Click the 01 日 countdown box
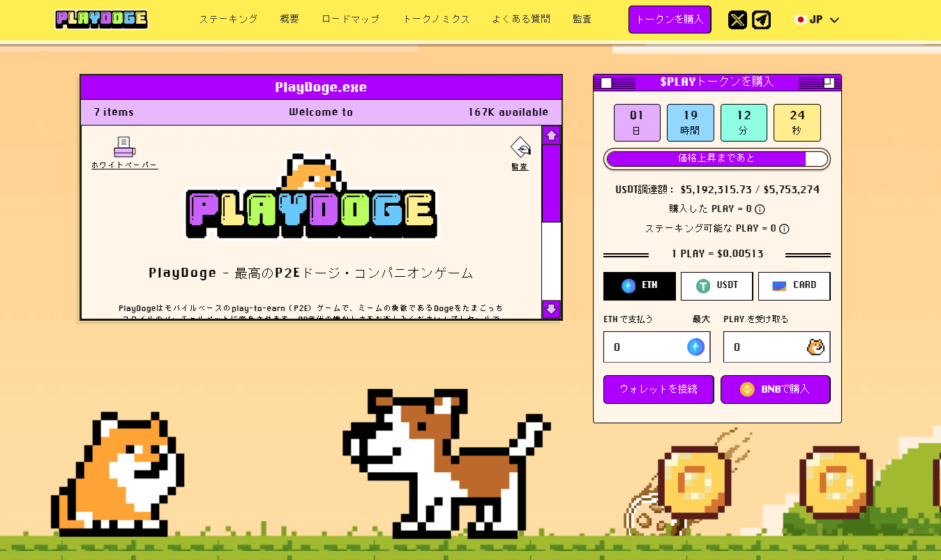The image size is (941, 560). coord(637,123)
